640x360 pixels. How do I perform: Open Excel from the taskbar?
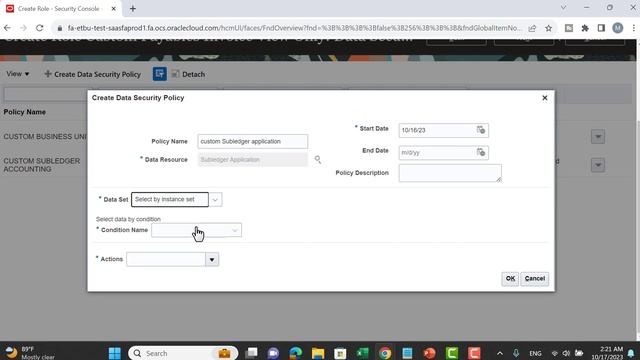(x=362, y=353)
